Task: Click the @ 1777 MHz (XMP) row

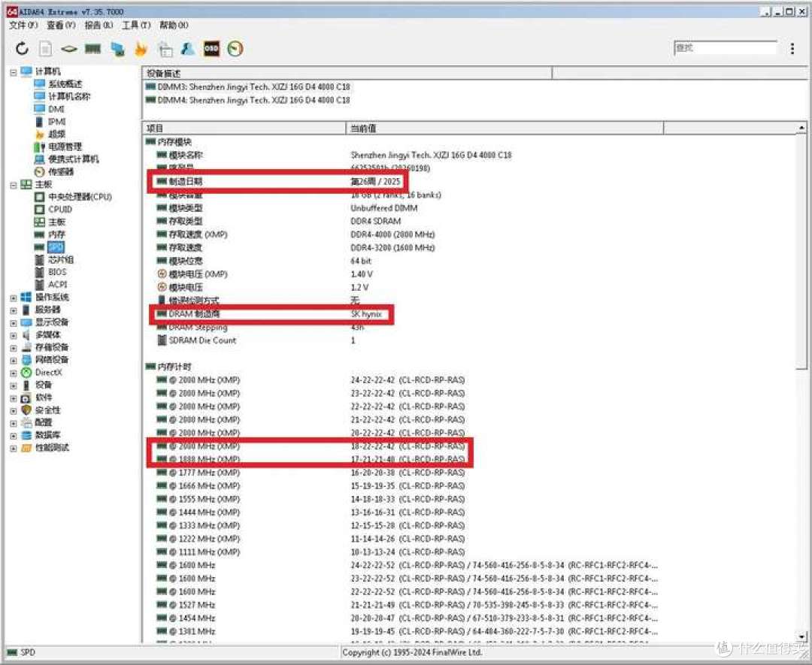Action: pos(311,473)
